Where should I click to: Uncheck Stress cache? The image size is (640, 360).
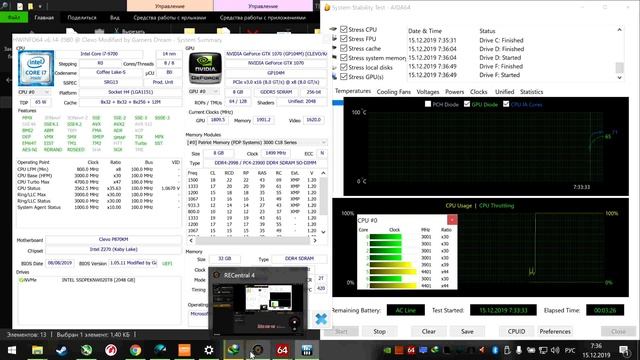pos(344,48)
